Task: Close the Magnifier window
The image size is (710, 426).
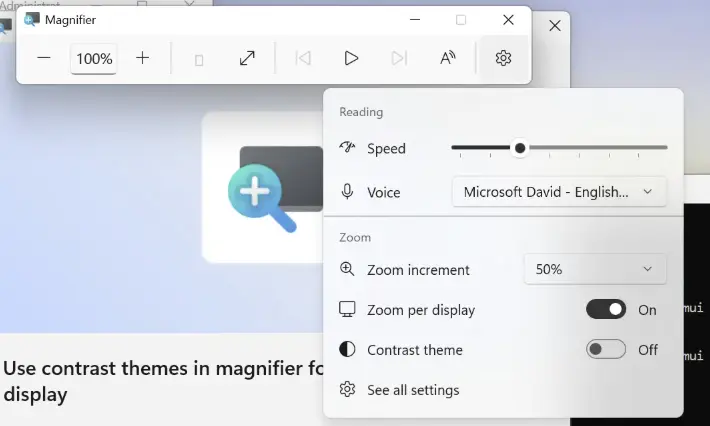Action: (509, 20)
